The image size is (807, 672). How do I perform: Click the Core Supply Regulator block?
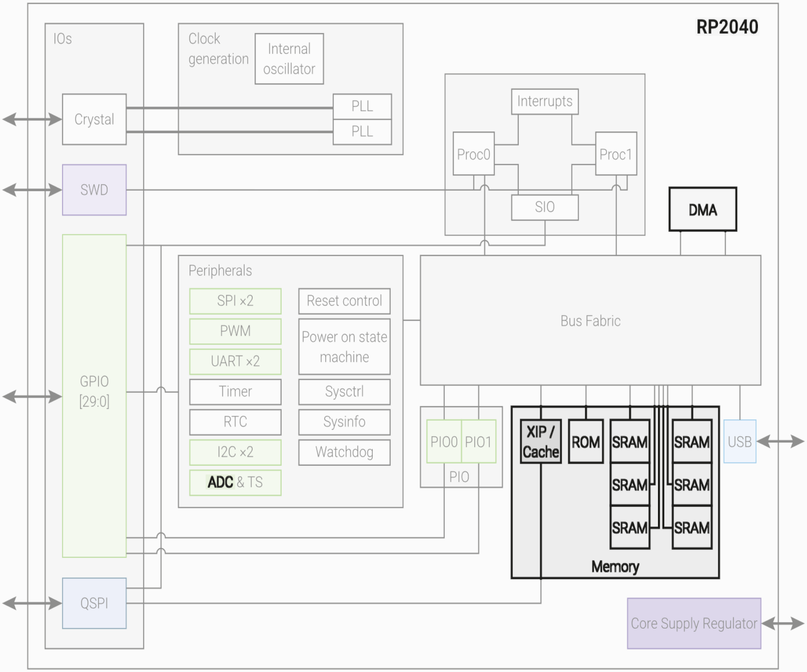tap(694, 623)
